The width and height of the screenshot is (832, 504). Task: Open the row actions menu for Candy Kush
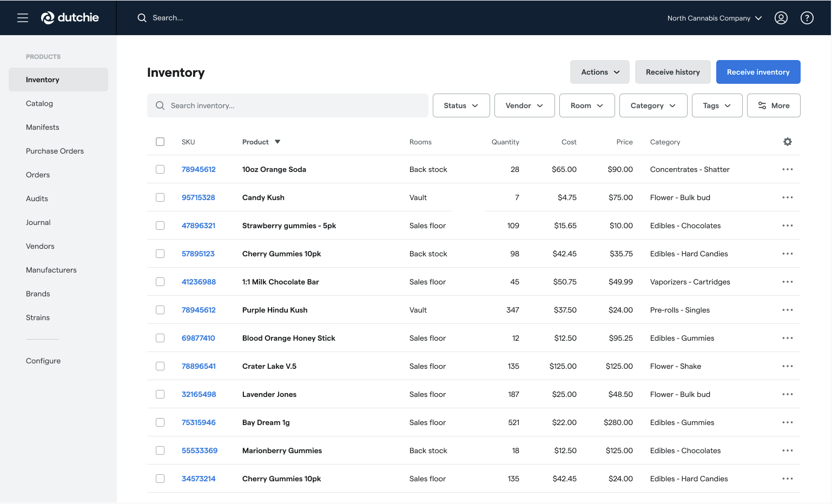(x=788, y=197)
